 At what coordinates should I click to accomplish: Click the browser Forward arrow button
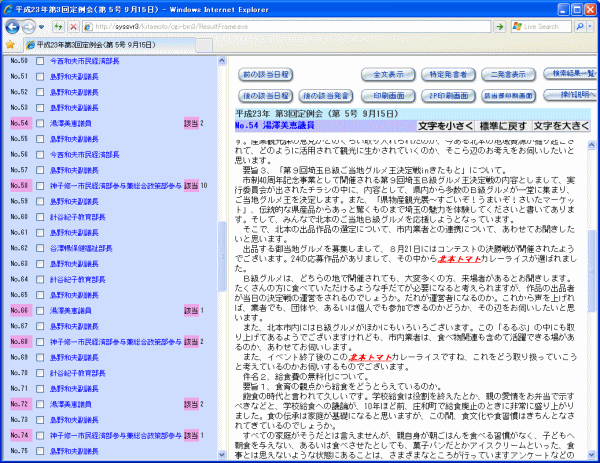coord(28,26)
